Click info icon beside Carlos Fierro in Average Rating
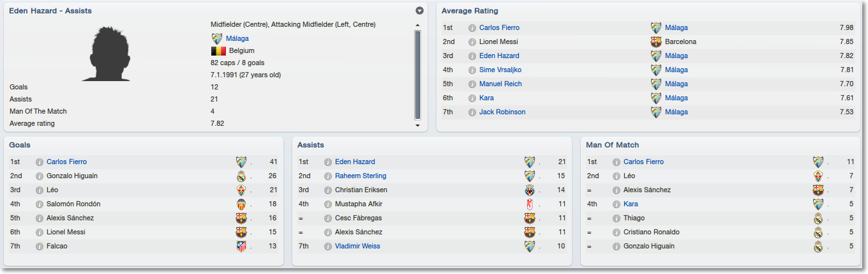 (472, 28)
